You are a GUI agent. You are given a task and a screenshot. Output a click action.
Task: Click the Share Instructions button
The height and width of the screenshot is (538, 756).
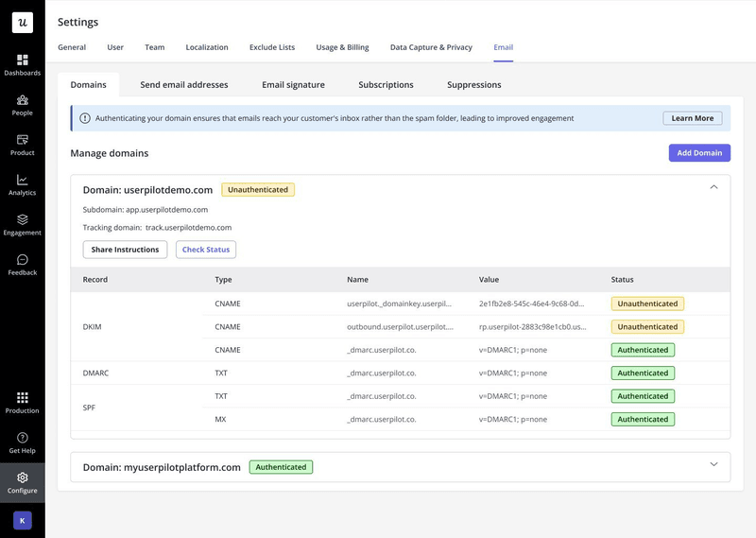pyautogui.click(x=125, y=250)
